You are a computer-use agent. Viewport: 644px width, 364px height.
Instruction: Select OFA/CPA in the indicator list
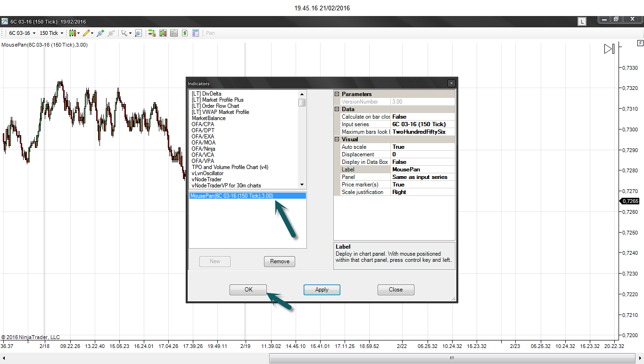coord(203,124)
